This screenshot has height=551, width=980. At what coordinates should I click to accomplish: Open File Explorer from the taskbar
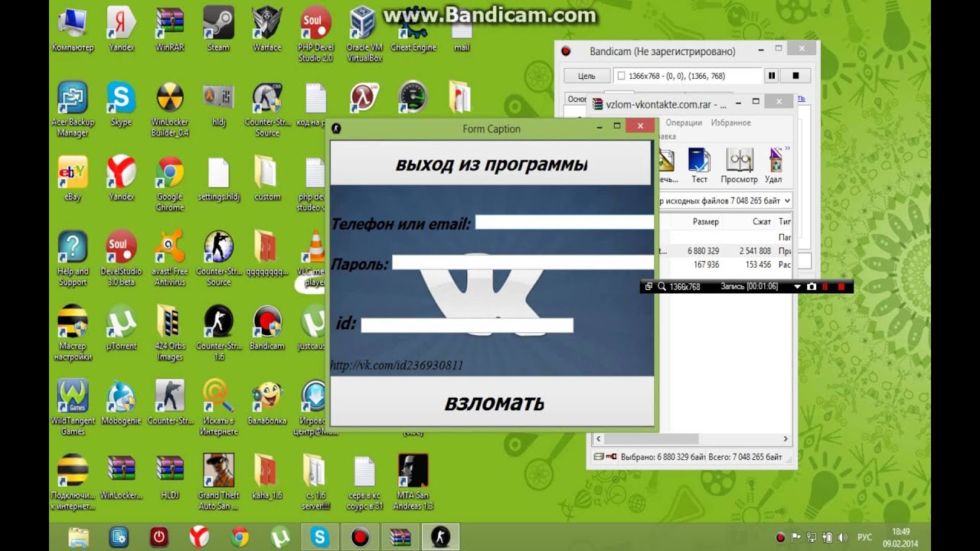point(77,536)
